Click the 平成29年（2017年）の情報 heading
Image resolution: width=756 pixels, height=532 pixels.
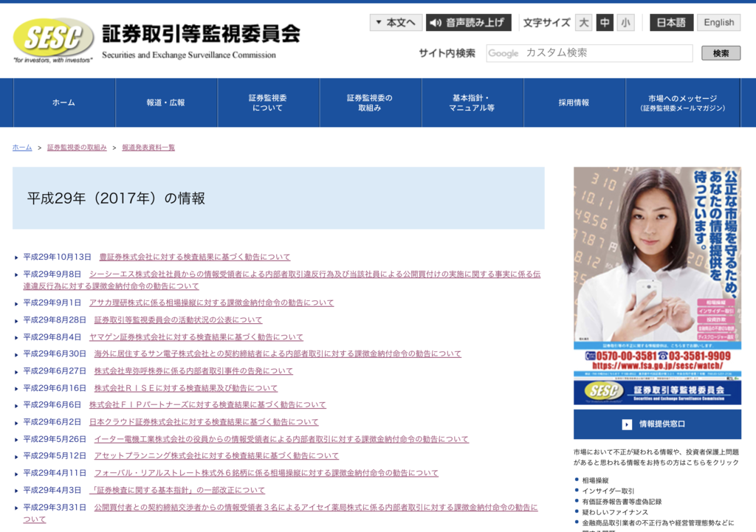(x=116, y=198)
